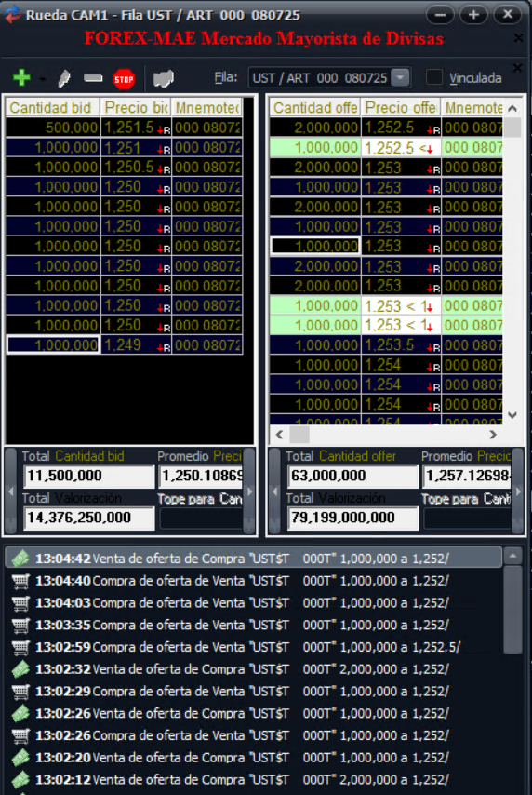Screen dimensions: 532x795
Task: Click the bid Promedio Precio field 1,250.1086
Action: 201,476
